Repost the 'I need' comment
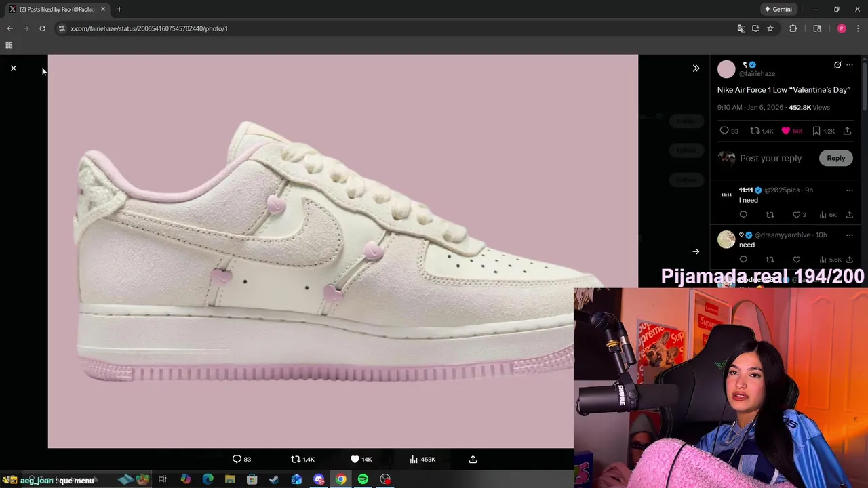The height and width of the screenshot is (488, 868). click(x=770, y=215)
